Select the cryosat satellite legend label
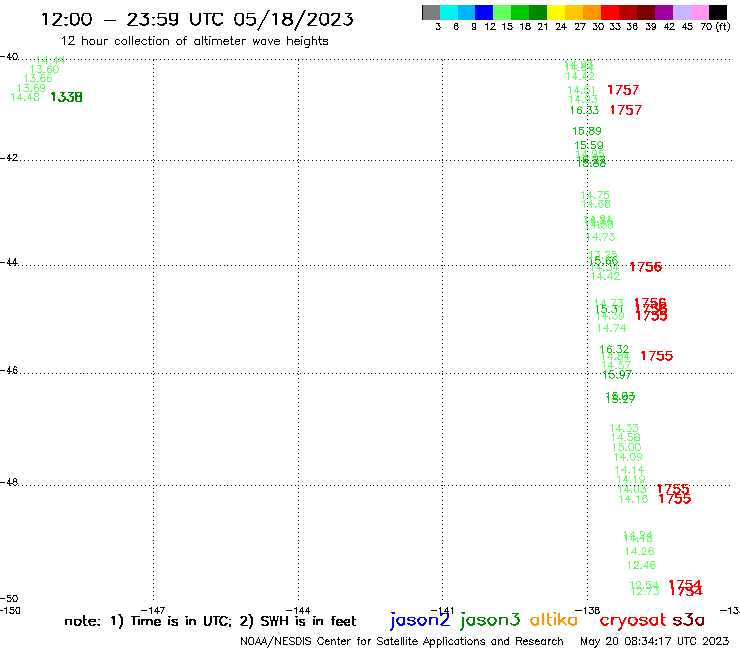 633,621
